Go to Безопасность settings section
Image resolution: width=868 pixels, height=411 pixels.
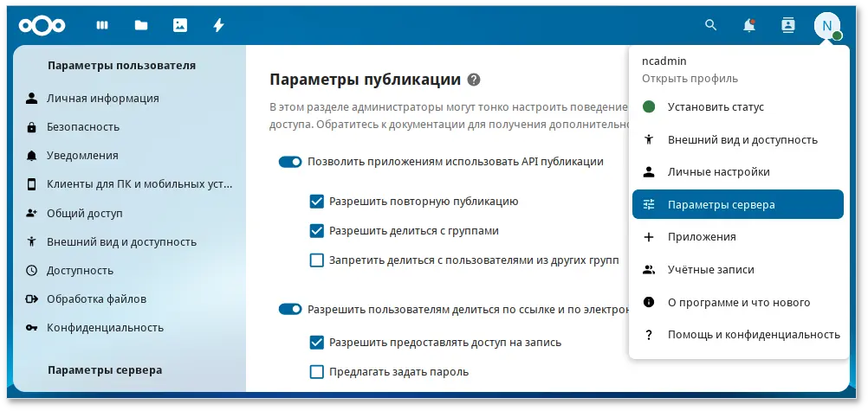point(129,127)
